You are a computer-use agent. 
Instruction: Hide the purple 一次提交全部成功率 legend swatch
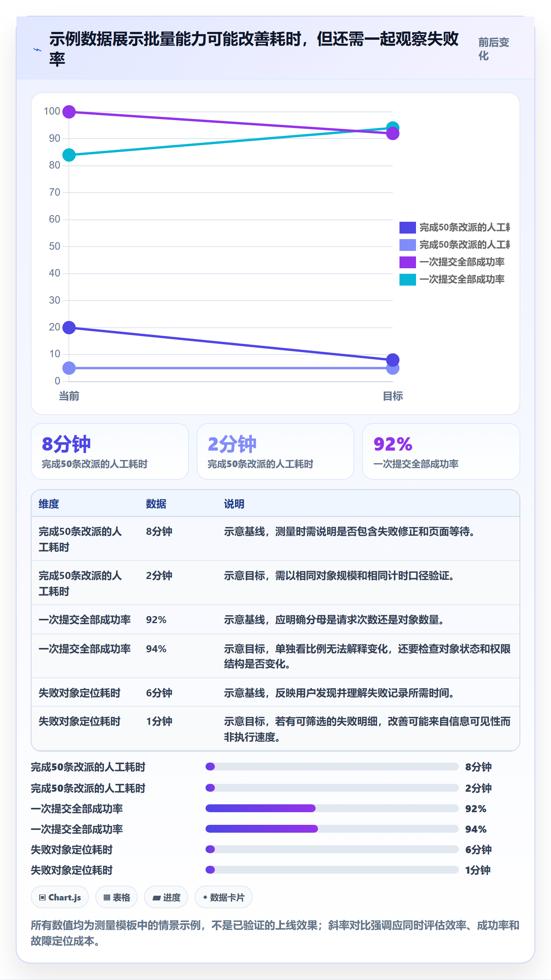(x=407, y=262)
